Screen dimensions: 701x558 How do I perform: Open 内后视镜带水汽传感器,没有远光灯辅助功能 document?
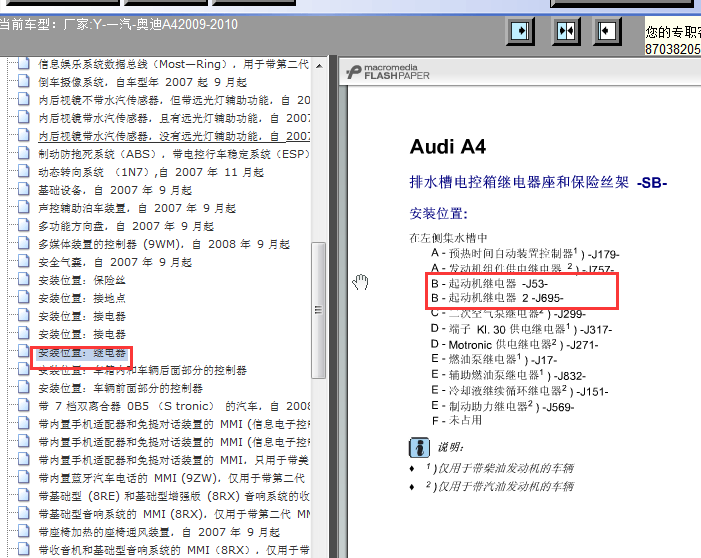pyautogui.click(x=174, y=136)
